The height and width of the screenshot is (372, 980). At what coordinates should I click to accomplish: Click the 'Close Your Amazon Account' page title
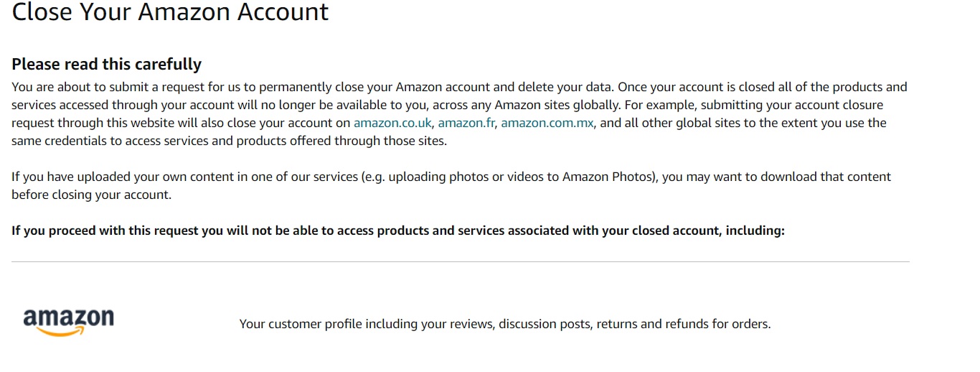click(170, 12)
